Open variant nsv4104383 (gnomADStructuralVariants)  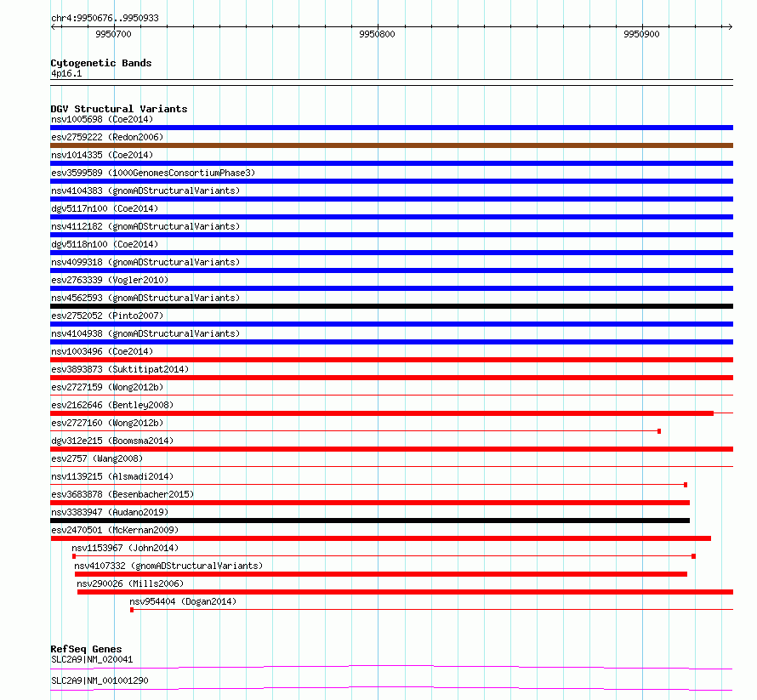pyautogui.click(x=145, y=191)
